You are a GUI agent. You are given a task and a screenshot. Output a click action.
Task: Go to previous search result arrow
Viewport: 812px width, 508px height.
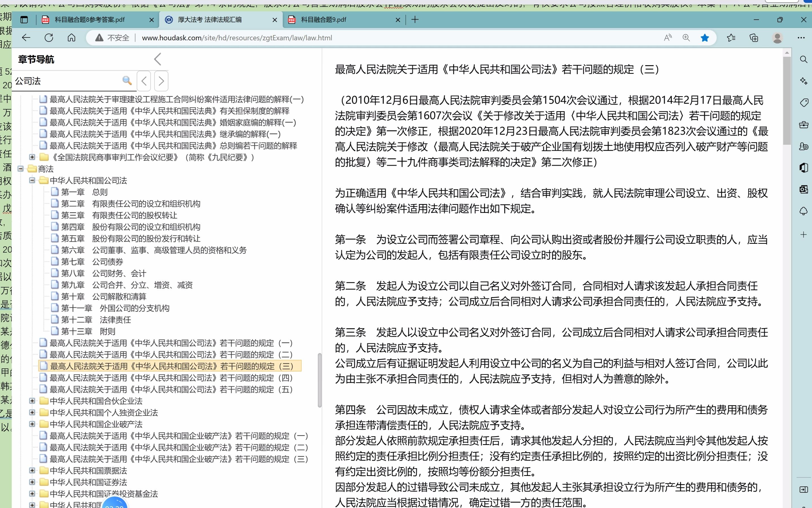144,81
